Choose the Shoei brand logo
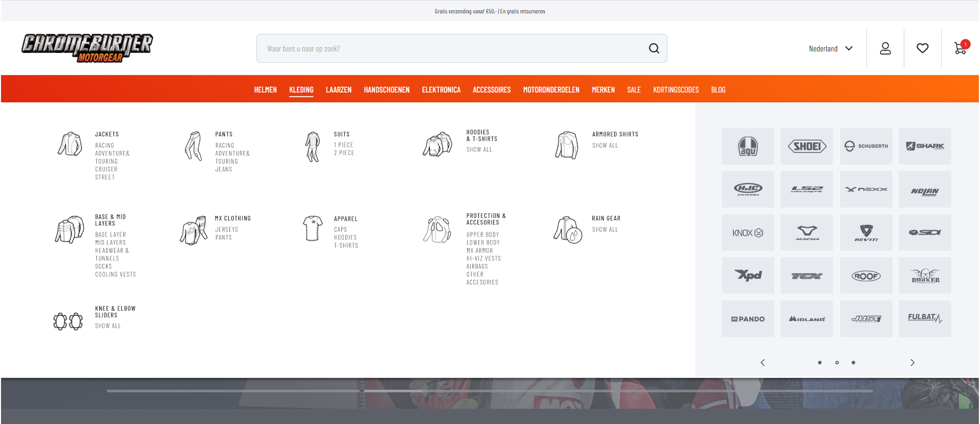Screen dimensions: 980x424 click(x=807, y=146)
